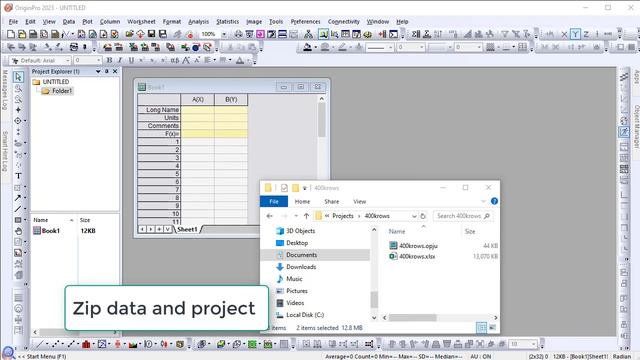Click the Print icon in standard toolbar
Viewport: 640px width, 360px height.
238,34
